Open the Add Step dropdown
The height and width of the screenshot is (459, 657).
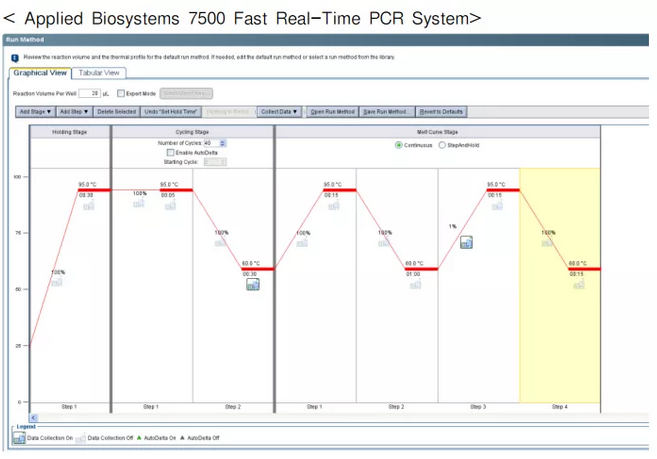74,112
